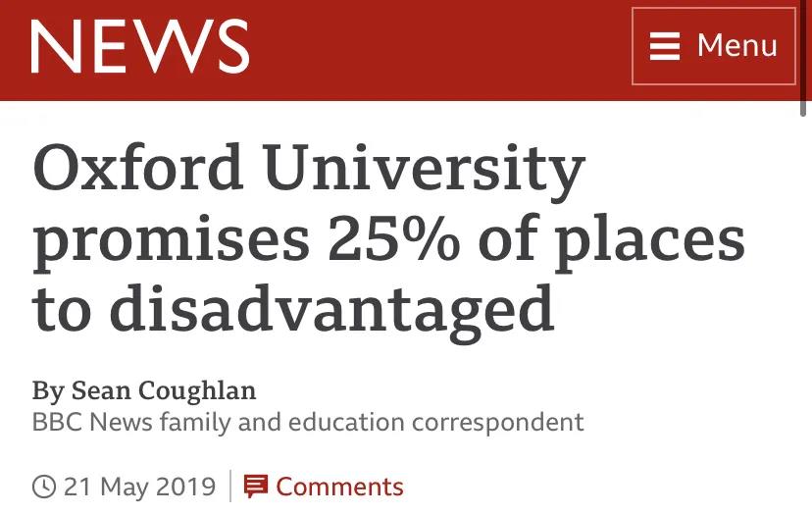The height and width of the screenshot is (514, 812).
Task: Click the white NEWS logo
Action: (x=139, y=46)
